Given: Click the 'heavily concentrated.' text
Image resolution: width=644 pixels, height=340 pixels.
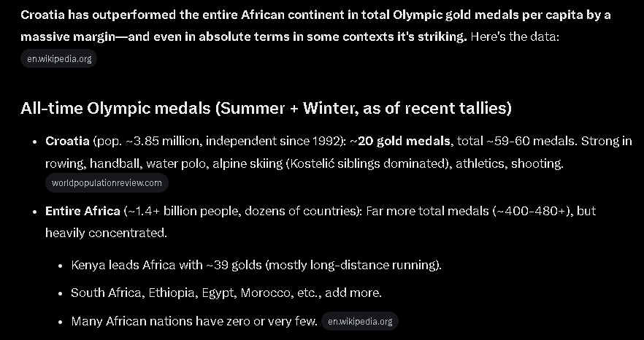Looking at the screenshot, I should [106, 233].
